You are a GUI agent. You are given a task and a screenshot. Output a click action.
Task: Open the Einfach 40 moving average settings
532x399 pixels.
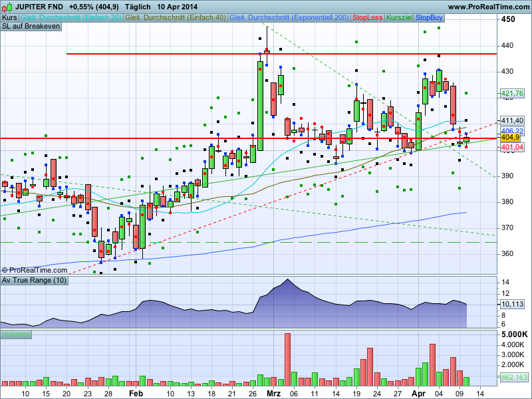[176, 17]
